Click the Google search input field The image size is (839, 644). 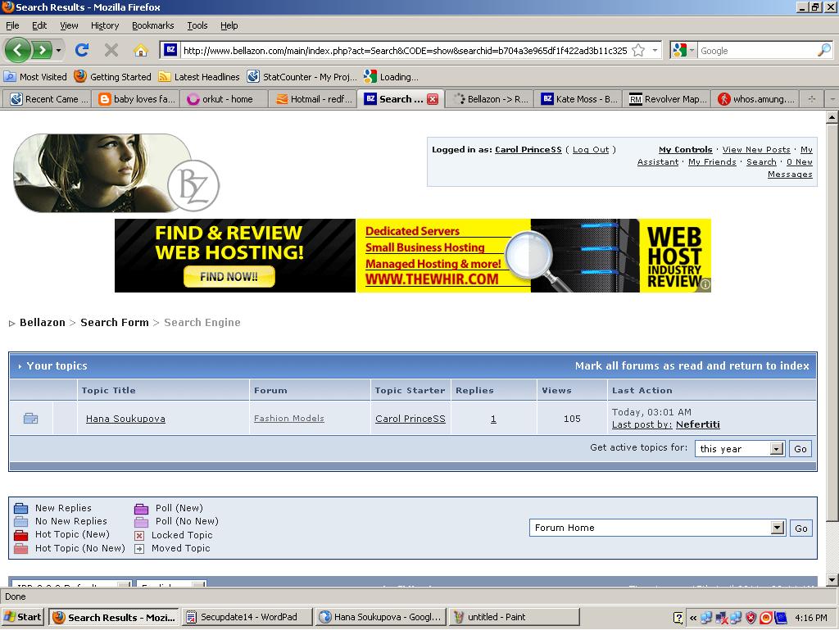click(754, 50)
